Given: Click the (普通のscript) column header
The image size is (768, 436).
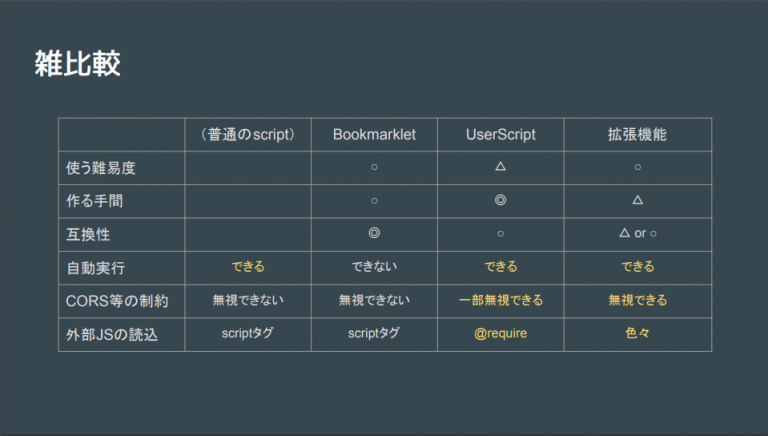Looking at the screenshot, I should tap(247, 134).
